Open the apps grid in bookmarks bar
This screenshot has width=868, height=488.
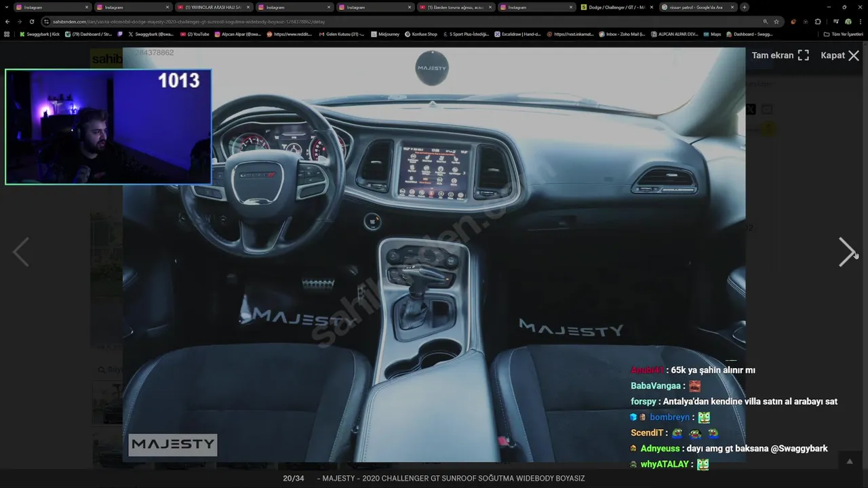tap(7, 34)
